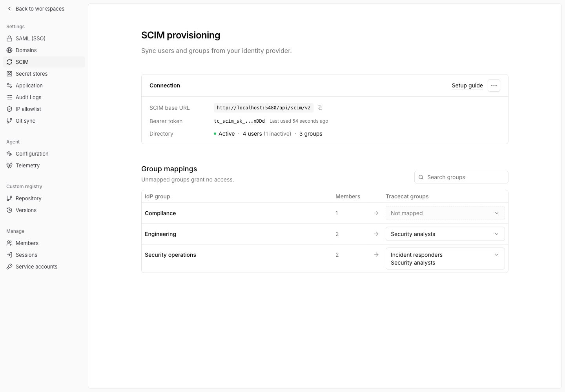Click the SCIM sync arrows icon
The height and width of the screenshot is (392, 565).
point(9,62)
